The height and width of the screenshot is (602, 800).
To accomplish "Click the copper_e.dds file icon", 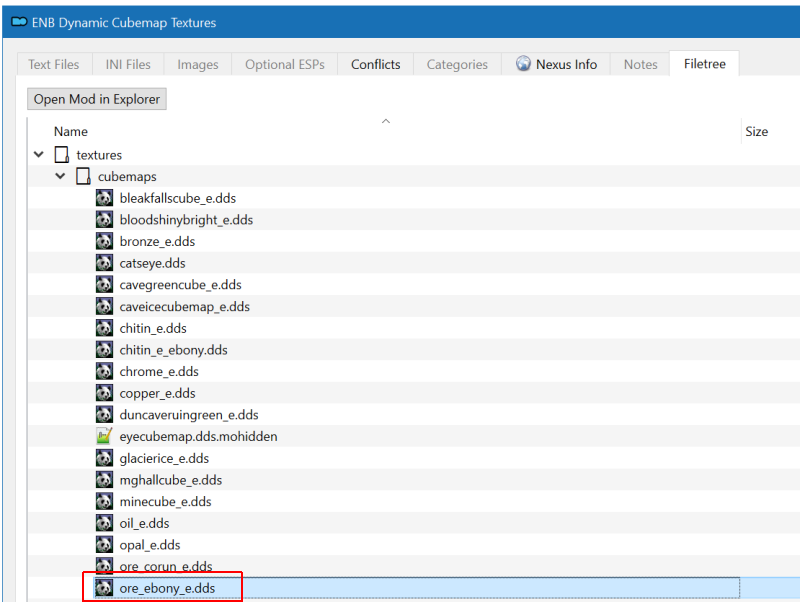I will [104, 393].
